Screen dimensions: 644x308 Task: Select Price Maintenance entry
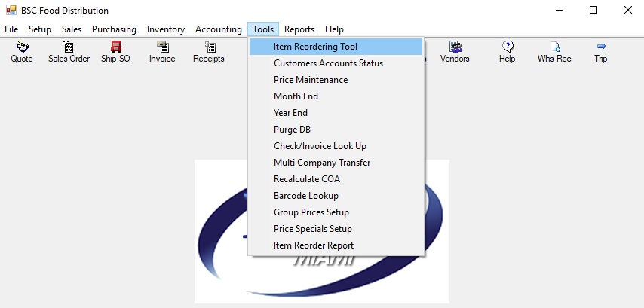coord(336,80)
